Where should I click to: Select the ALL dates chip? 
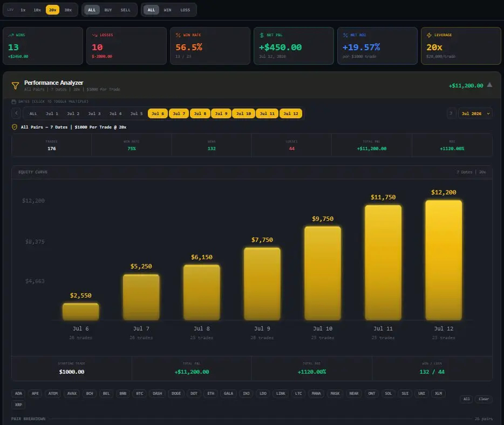pyautogui.click(x=33, y=113)
